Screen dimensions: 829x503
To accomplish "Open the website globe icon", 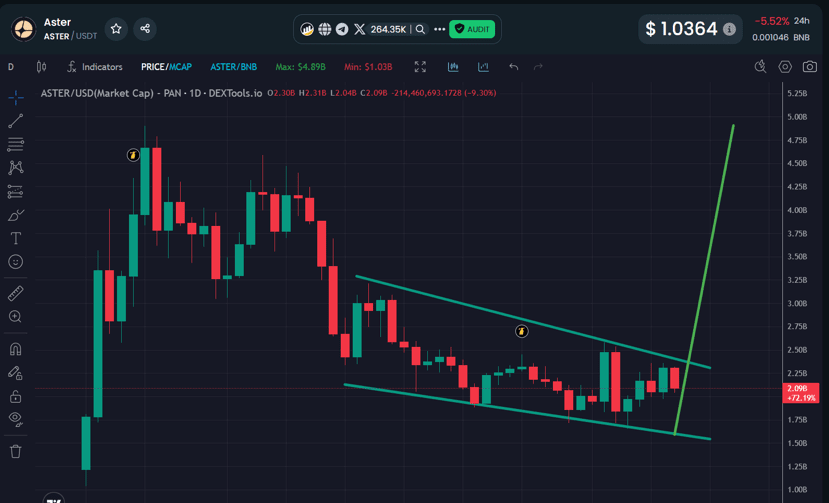I will point(325,29).
